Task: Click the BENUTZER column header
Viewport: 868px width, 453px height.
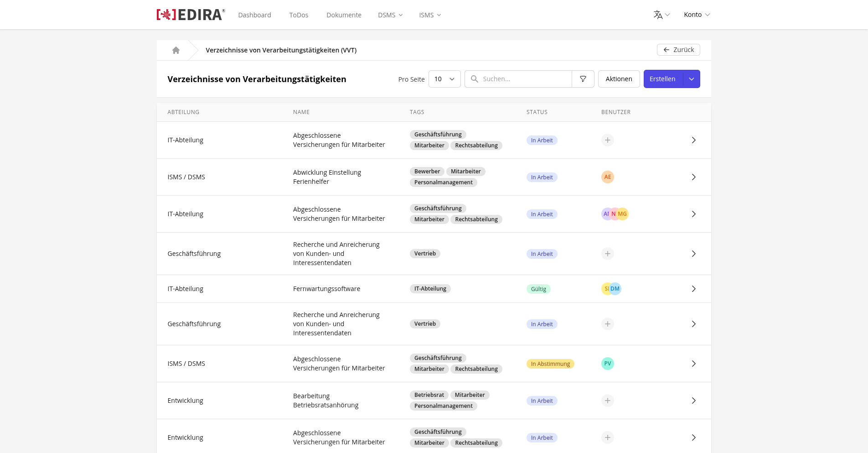Action: [x=616, y=112]
